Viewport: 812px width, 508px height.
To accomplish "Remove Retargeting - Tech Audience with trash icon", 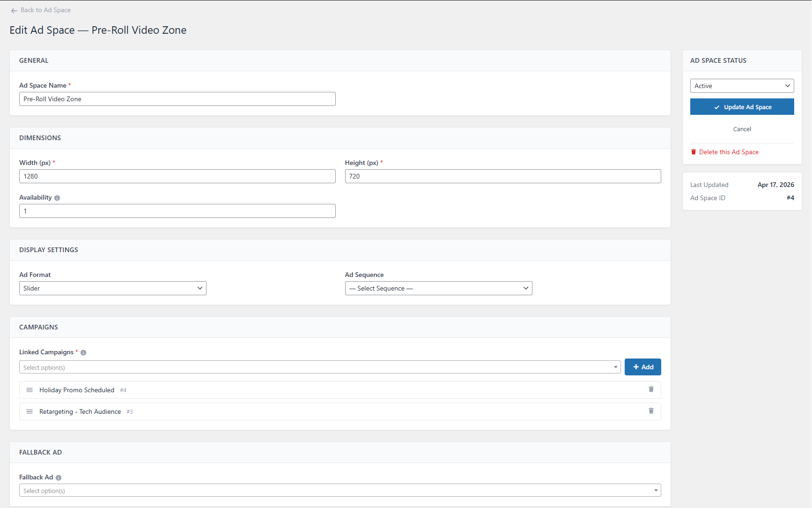I will (x=651, y=411).
